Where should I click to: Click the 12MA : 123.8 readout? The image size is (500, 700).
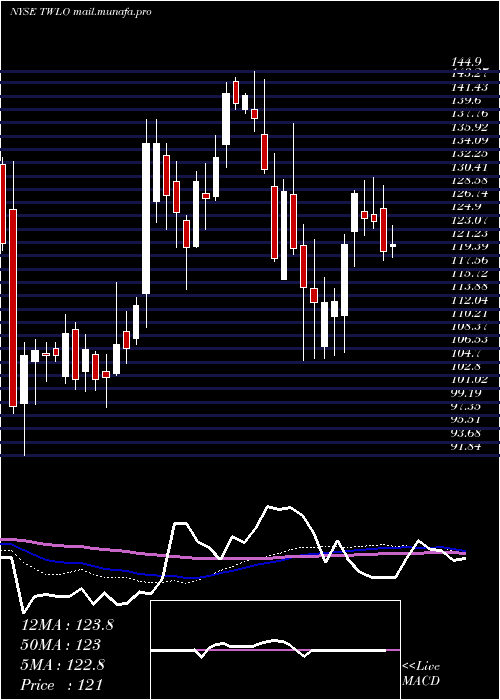(67, 625)
